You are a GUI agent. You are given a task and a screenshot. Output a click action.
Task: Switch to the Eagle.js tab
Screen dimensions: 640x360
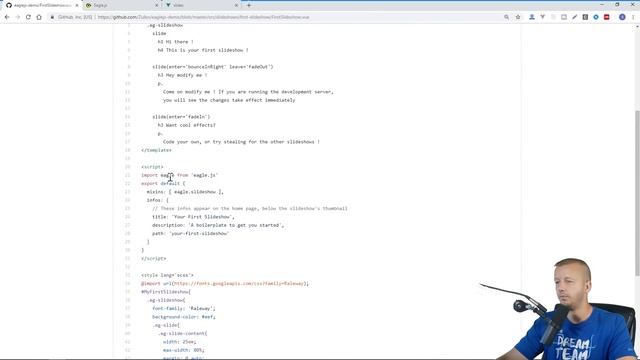[122, 5]
